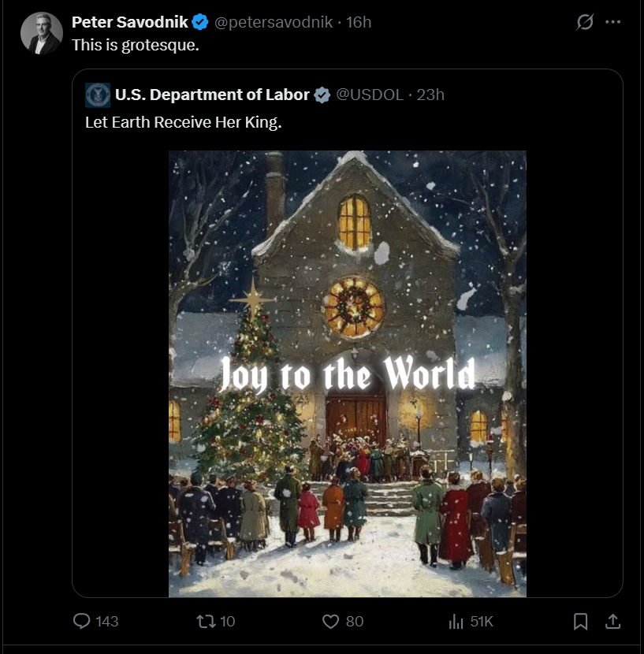
Task: View post analytics showing 51K views
Action: (456, 622)
